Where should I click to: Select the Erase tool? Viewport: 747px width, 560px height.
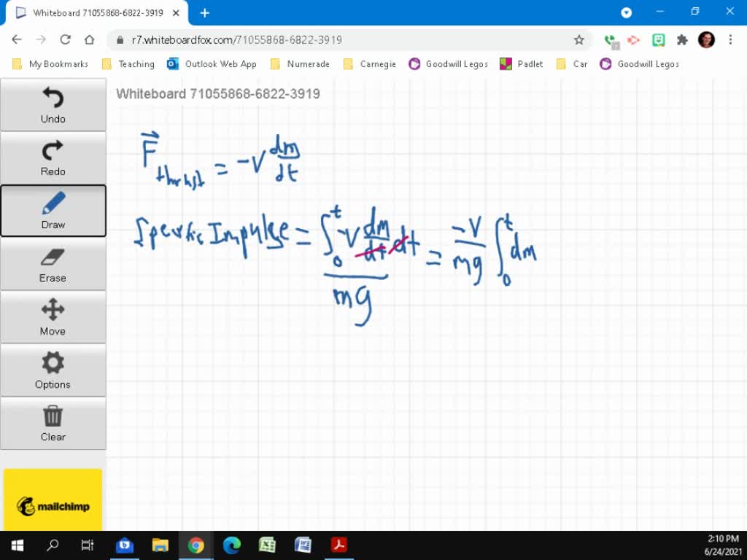[x=53, y=264]
